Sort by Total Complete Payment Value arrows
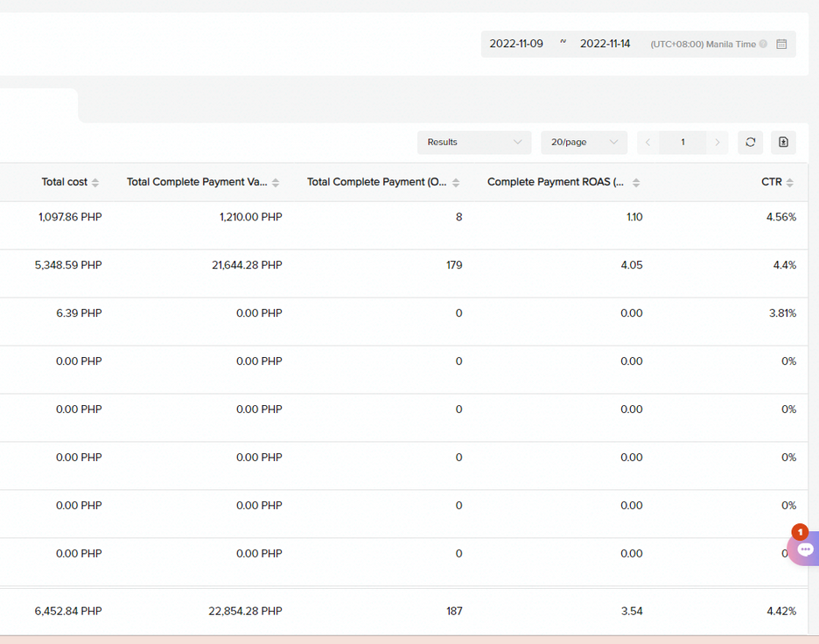The height and width of the screenshot is (644, 819). pyautogui.click(x=276, y=182)
